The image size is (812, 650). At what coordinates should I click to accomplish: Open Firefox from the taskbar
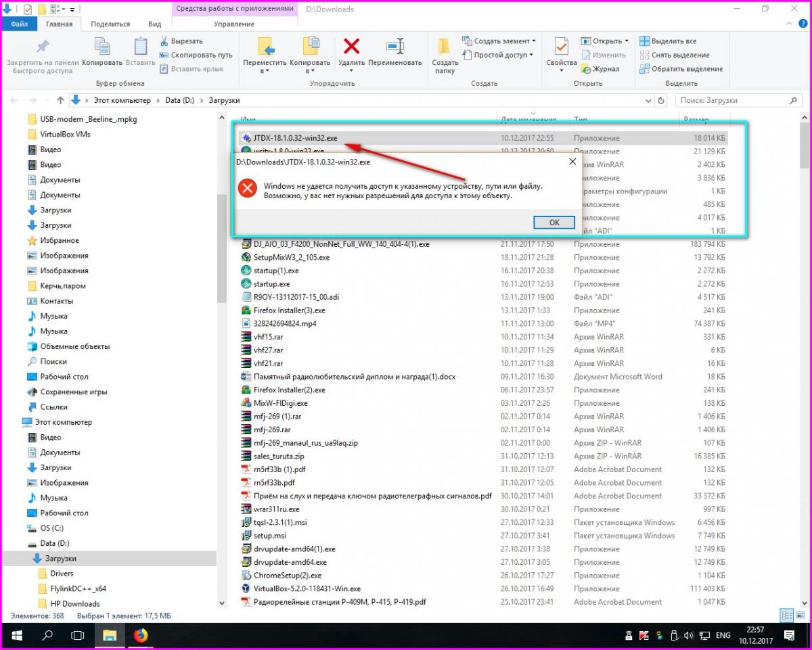pyautogui.click(x=140, y=636)
